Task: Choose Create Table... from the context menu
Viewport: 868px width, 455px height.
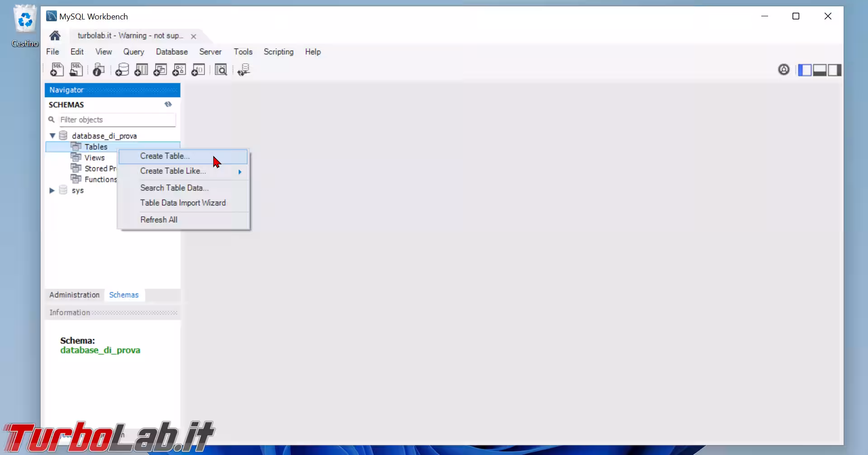Action: click(x=183, y=156)
